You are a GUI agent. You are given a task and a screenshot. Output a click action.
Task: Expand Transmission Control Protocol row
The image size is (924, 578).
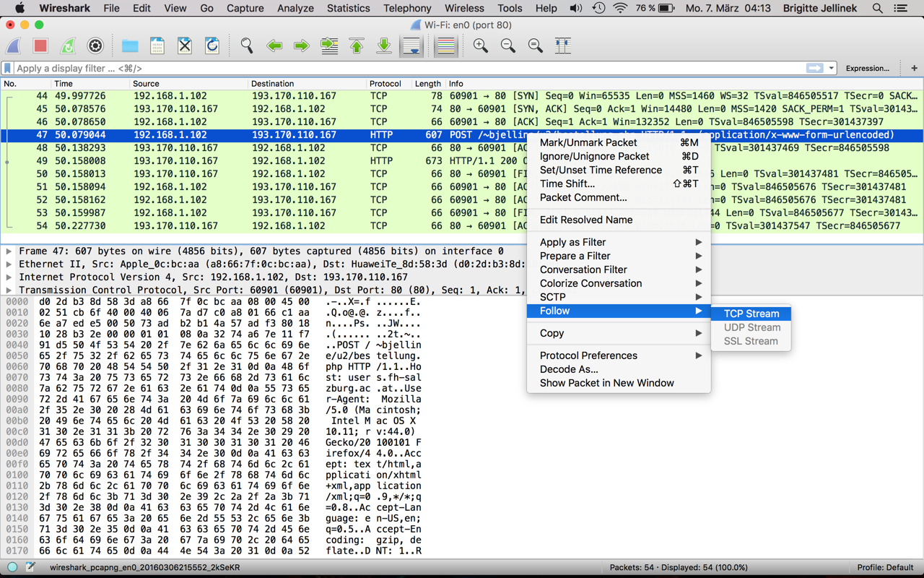click(x=9, y=290)
